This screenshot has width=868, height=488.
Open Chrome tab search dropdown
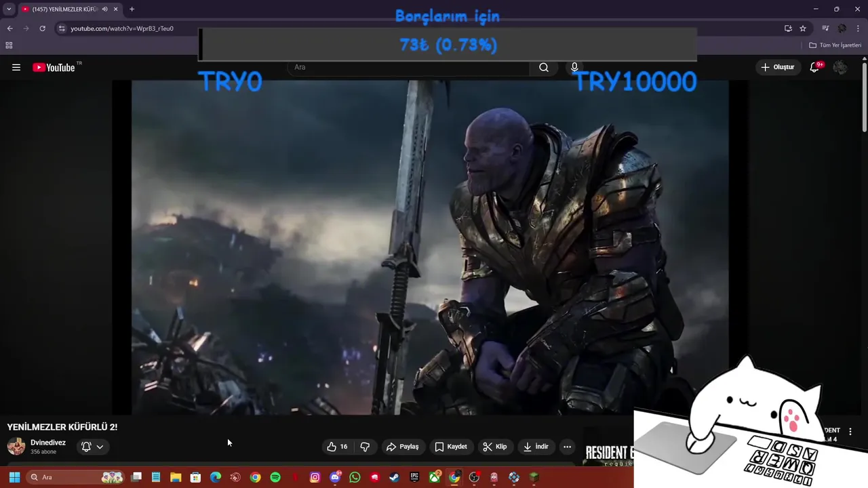click(x=9, y=9)
